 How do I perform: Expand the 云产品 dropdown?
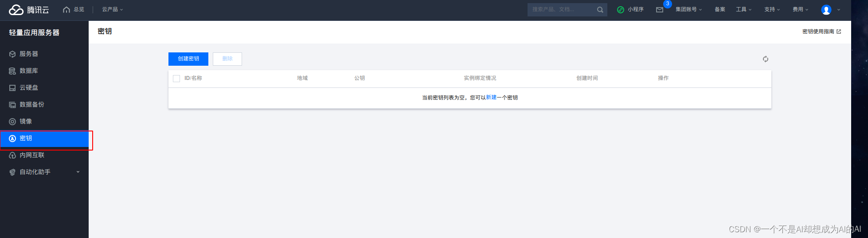(x=113, y=9)
